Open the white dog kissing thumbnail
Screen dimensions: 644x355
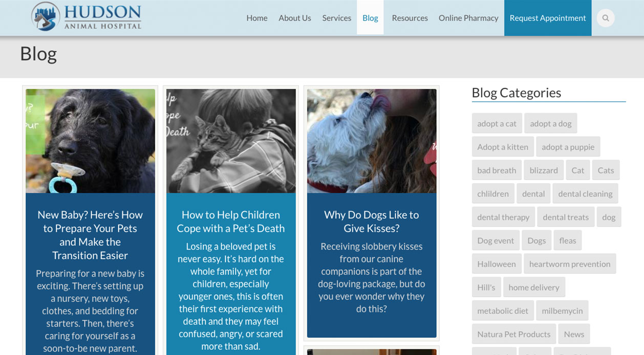tap(372, 141)
